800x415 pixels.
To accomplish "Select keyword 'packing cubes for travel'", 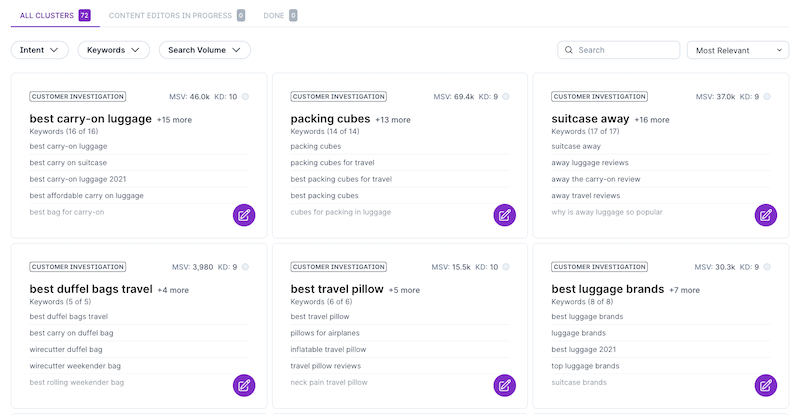I will click(332, 163).
